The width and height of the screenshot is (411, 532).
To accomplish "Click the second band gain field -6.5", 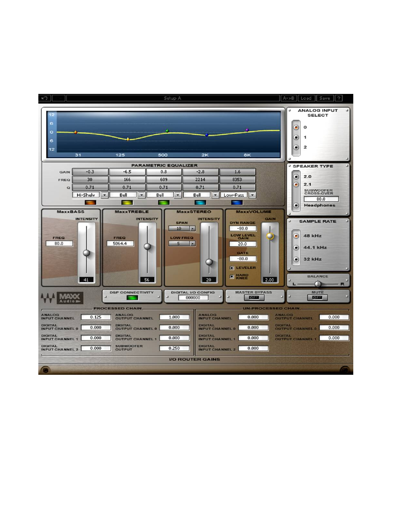I will click(x=127, y=172).
